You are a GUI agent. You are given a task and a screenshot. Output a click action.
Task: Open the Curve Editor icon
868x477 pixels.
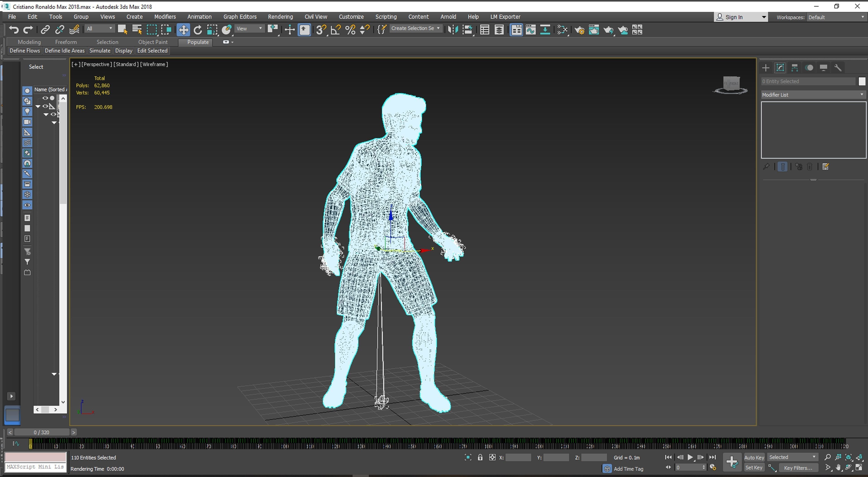[530, 30]
